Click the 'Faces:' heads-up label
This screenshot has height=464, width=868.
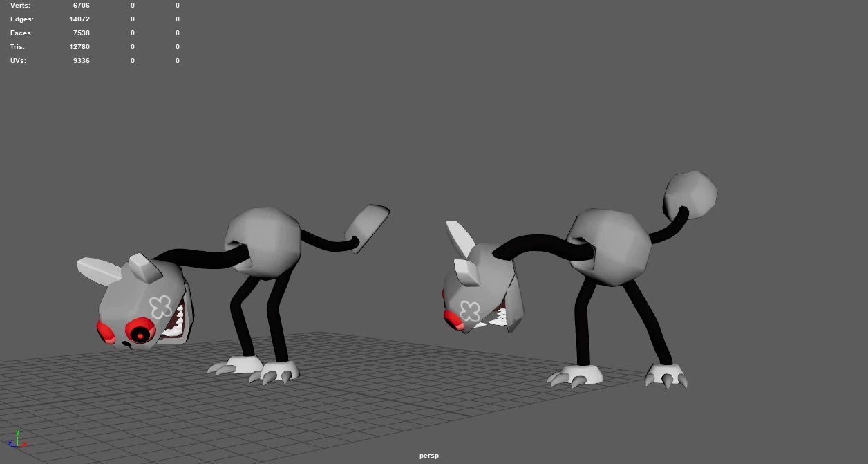21,33
